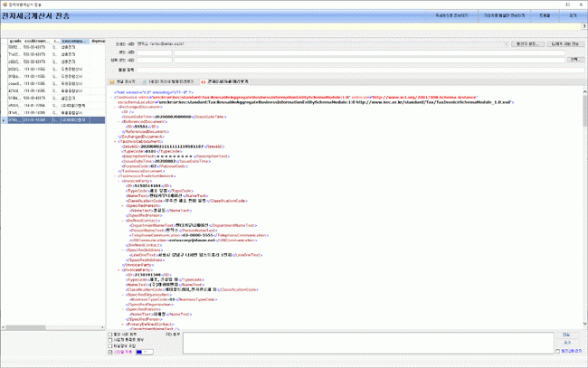
Task: Collapse the ExchangedDocument XML node
Action: click(x=115, y=108)
